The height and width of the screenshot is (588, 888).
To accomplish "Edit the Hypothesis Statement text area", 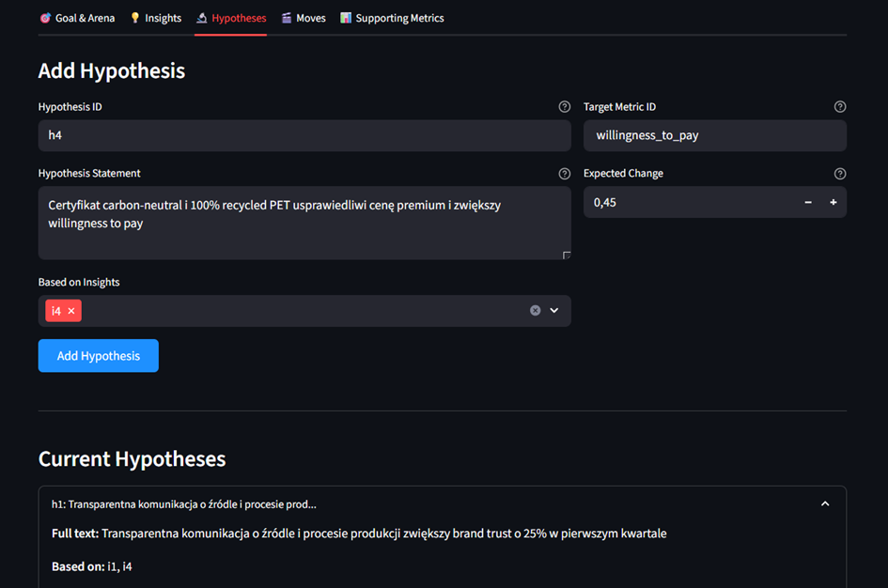I will click(x=304, y=223).
